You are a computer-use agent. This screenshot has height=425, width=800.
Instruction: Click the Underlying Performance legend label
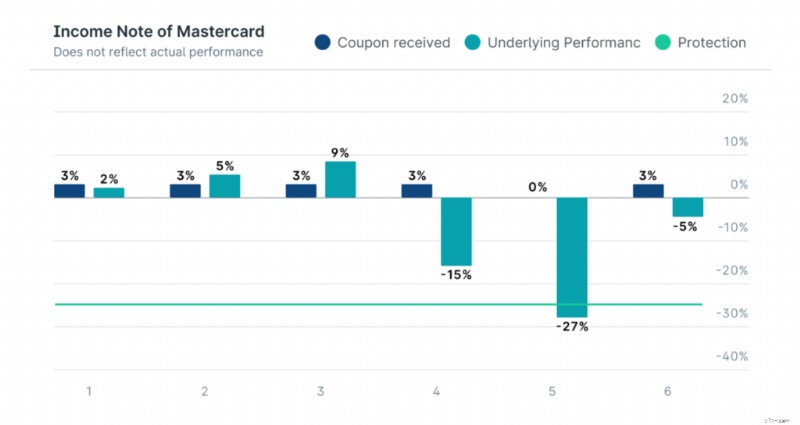coord(564,43)
